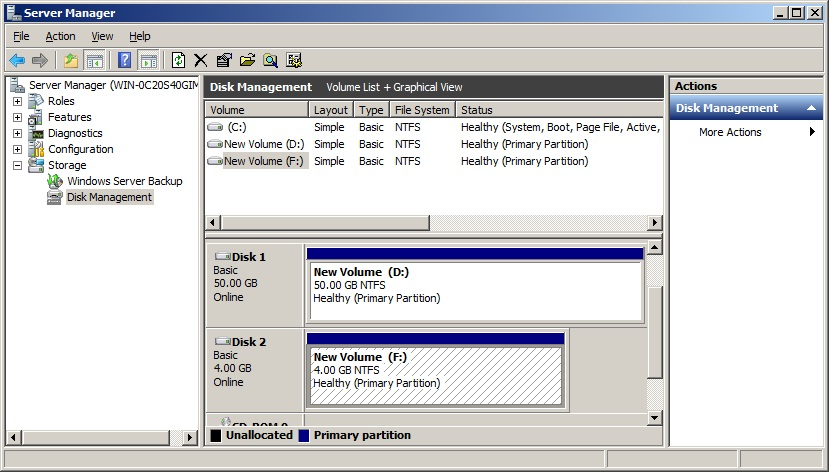Collapse the Storage tree node
Viewport: 829px width, 472px height.
[17, 165]
